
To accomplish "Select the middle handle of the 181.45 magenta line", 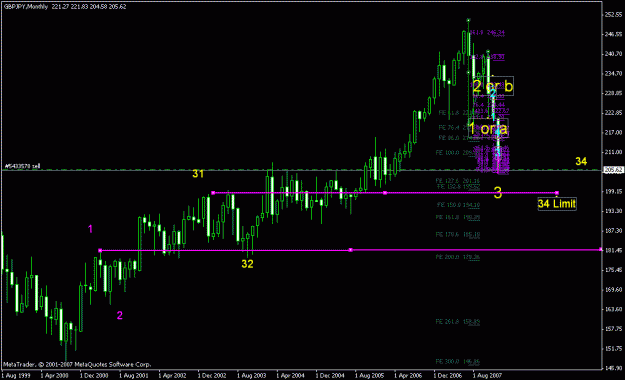I will pos(350,250).
